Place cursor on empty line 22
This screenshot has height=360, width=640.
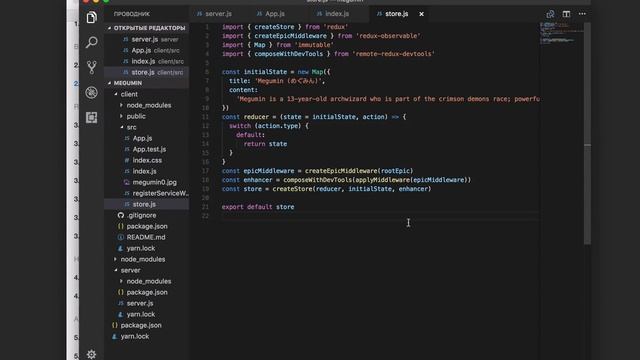click(380, 216)
